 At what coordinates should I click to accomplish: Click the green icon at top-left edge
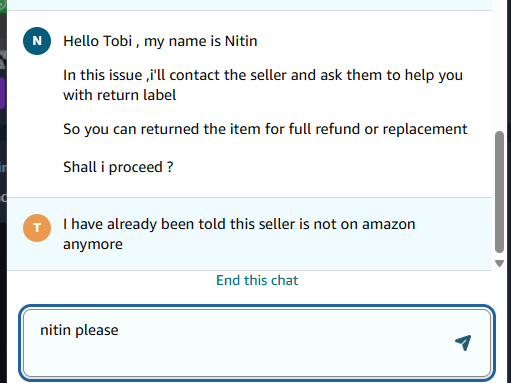click(3, 6)
